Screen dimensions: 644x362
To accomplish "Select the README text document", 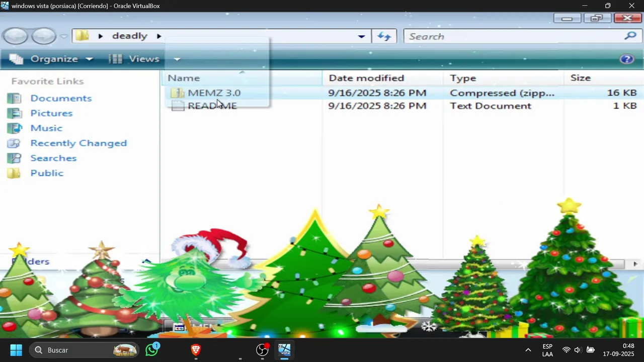I will pyautogui.click(x=212, y=106).
